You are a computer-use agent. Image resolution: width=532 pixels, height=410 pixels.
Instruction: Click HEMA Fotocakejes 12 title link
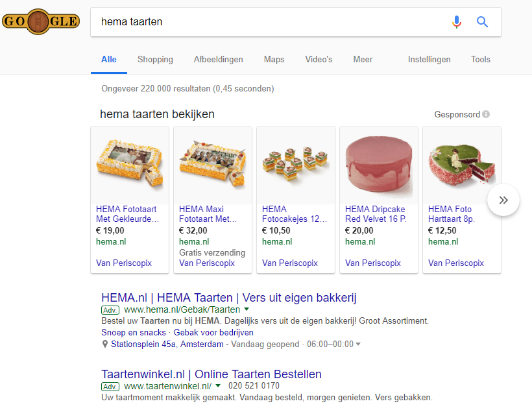295,214
